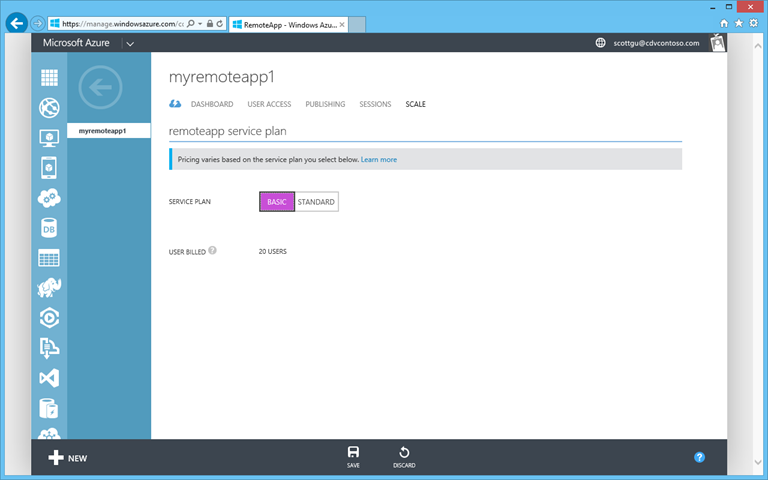Click the scottgu@cdvcontoso.com account name
The width and height of the screenshot is (768, 480).
coord(656,43)
